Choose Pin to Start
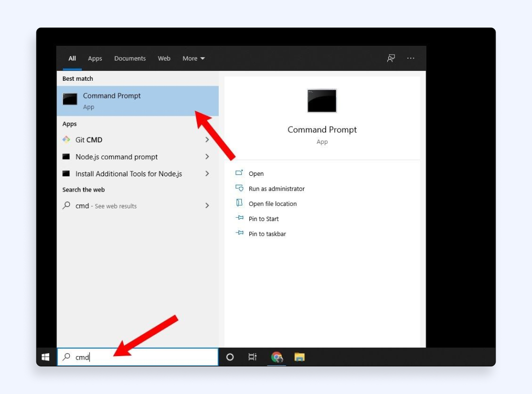 [x=264, y=219]
